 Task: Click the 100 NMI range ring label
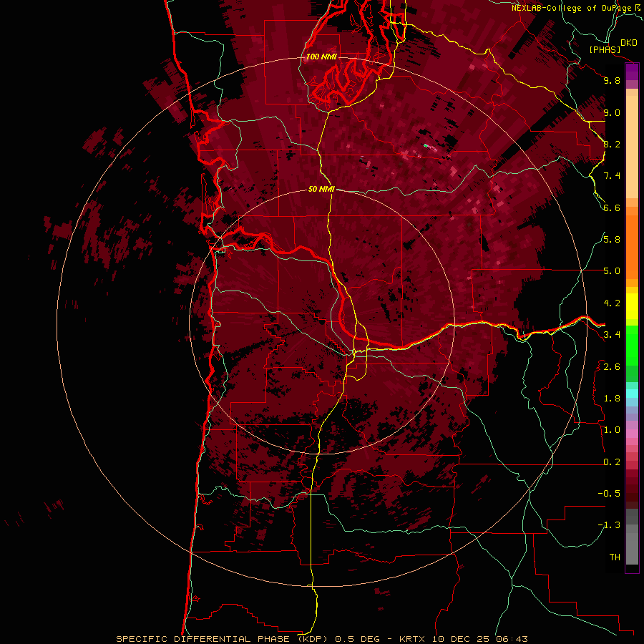coord(321,57)
